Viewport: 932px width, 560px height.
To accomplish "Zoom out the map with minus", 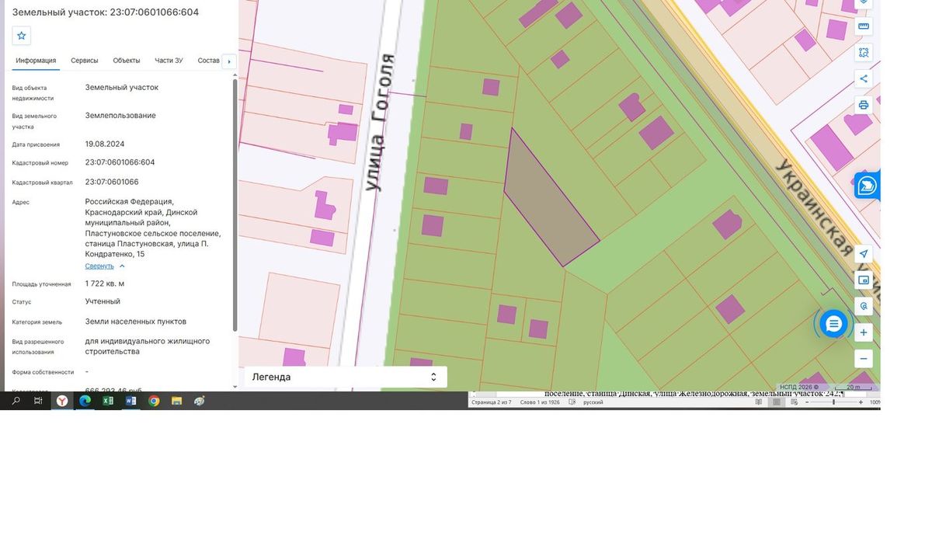I will [863, 359].
